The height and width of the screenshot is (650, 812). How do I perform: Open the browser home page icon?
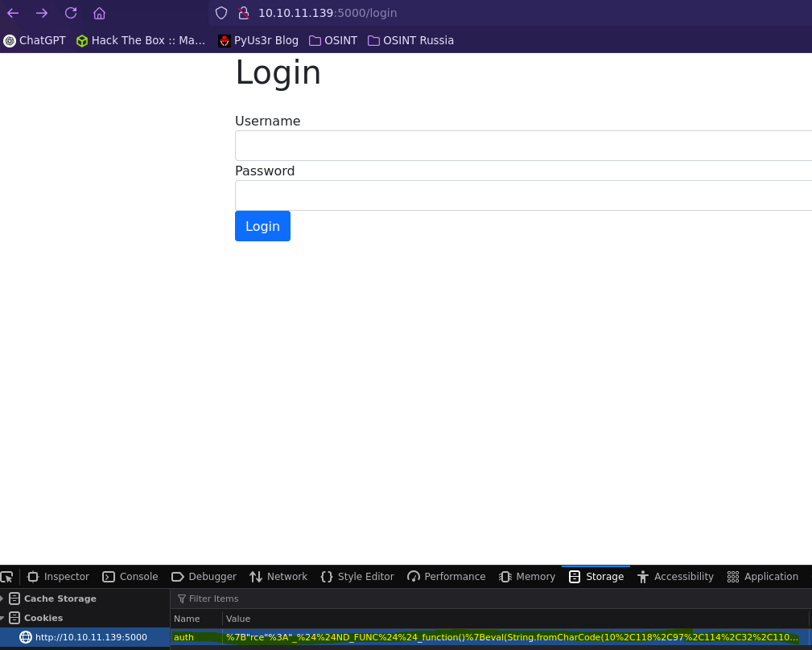coord(100,13)
